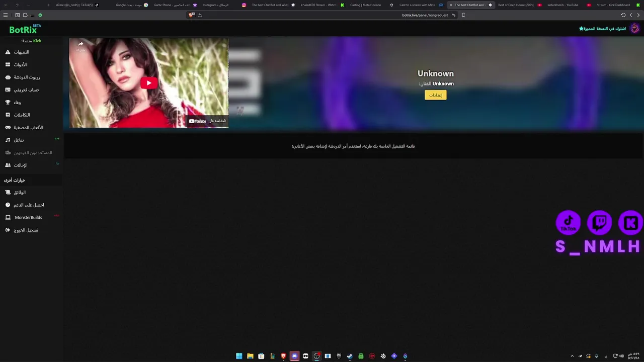The image size is (644, 362).
Task: Click the address bar showing botrix.live/panel/songrequest
Action: click(x=425, y=15)
